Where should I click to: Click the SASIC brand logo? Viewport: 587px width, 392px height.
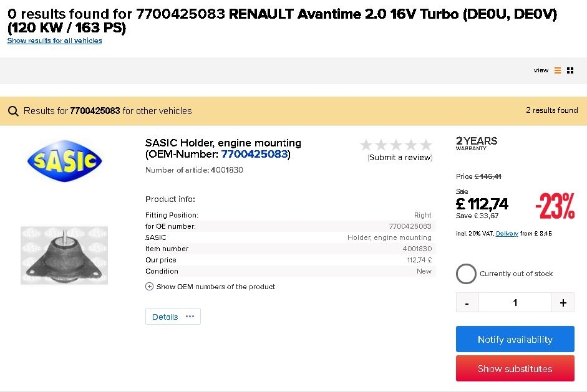tap(64, 161)
